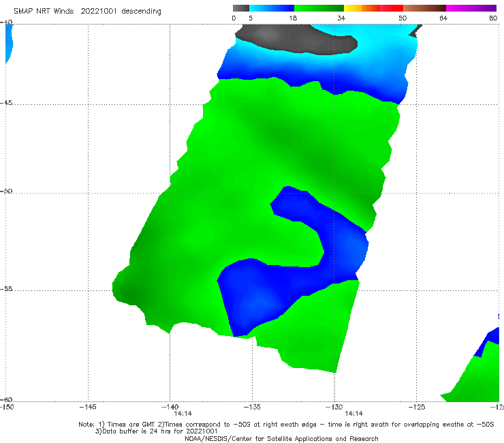Click the latitude axis label '-50'

click(x=6, y=191)
